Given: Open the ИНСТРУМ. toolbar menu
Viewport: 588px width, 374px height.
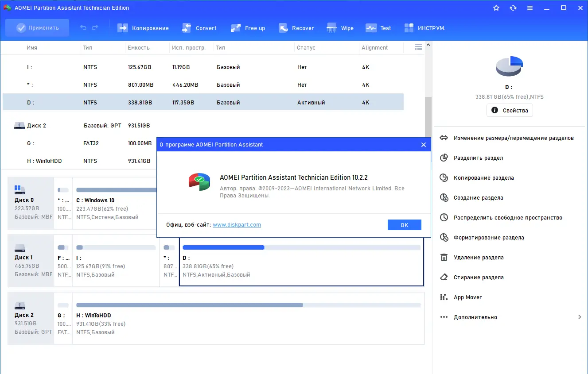Looking at the screenshot, I should coord(425,28).
